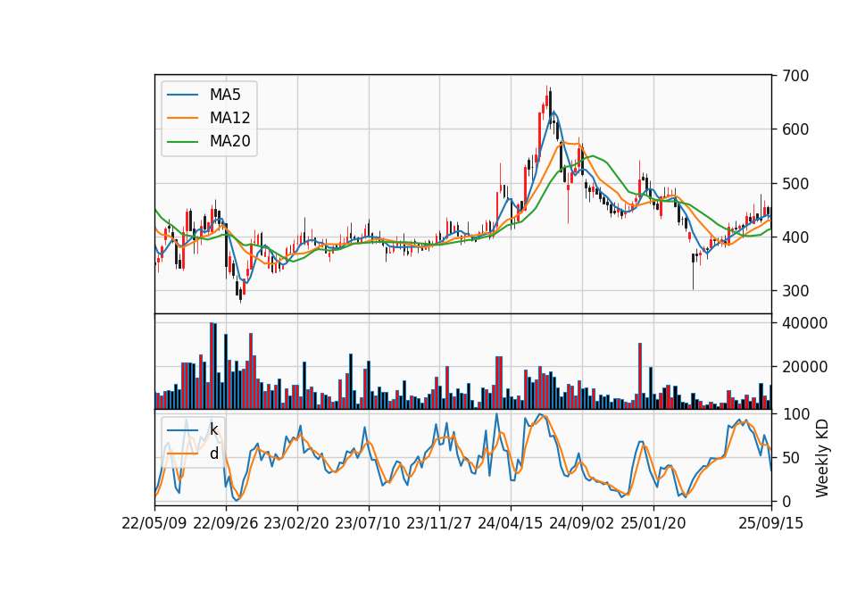
Task: Click the 24/04/15 date axis label
Action: (x=511, y=523)
